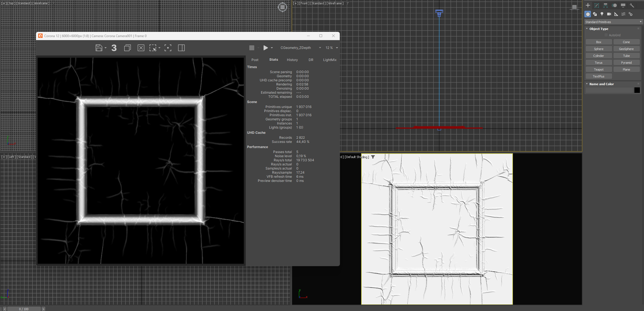The image size is (644, 311).
Task: Toggle the pick focus point VFB icon
Action: pos(168,48)
